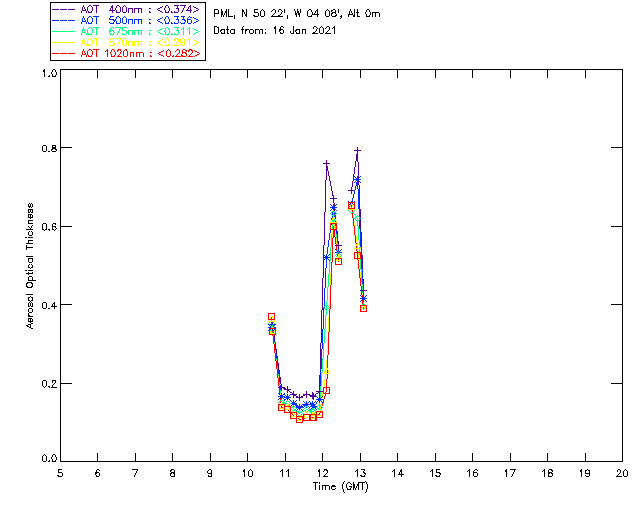Click the Time (GMT) axis label
The image size is (640, 512).
(x=340, y=487)
